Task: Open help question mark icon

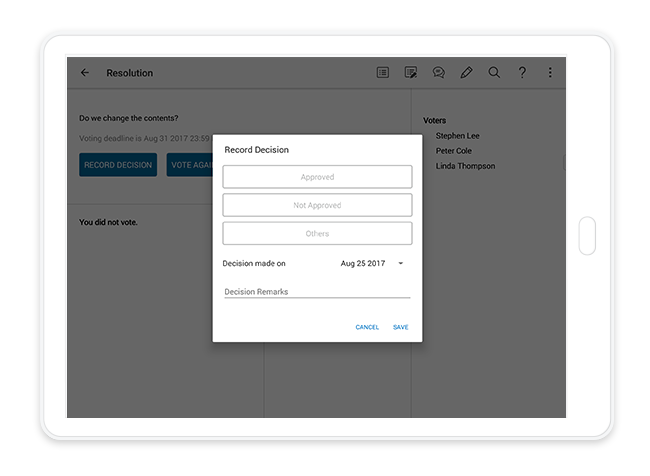Action: tap(522, 73)
